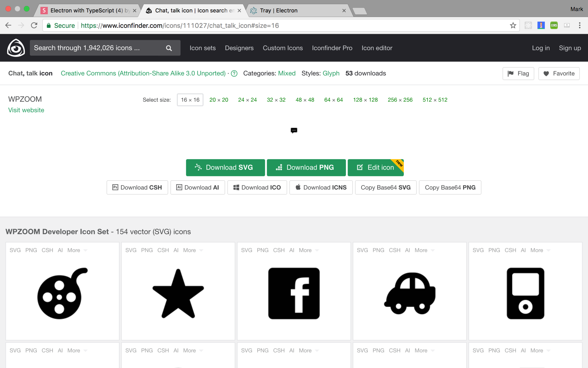This screenshot has width=588, height=368.
Task: Open the Facebook icon thumbnail
Action: [x=294, y=293]
